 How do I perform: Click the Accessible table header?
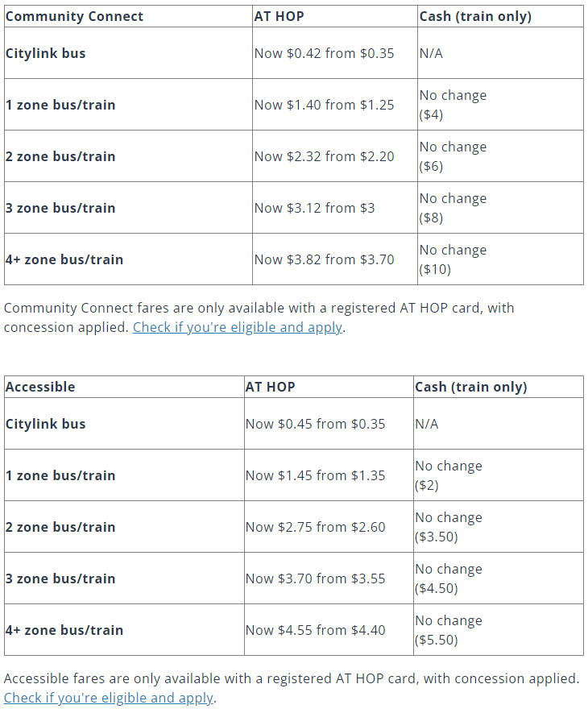pos(40,387)
